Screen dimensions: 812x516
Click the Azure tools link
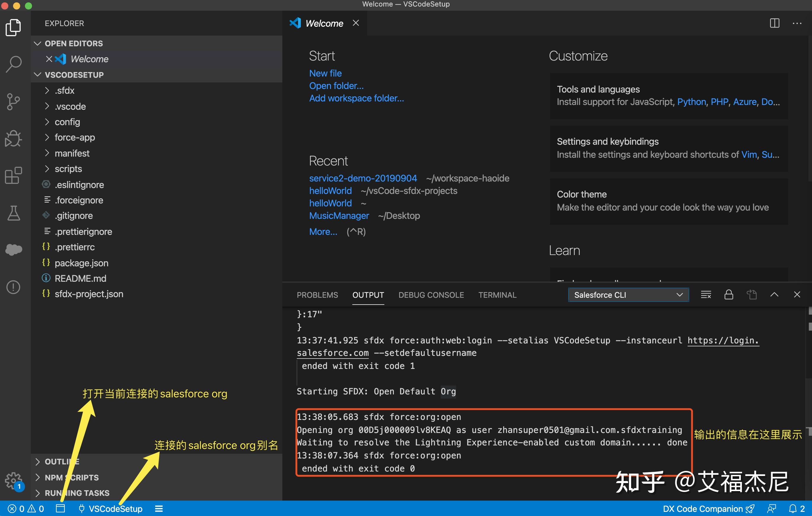tap(745, 102)
